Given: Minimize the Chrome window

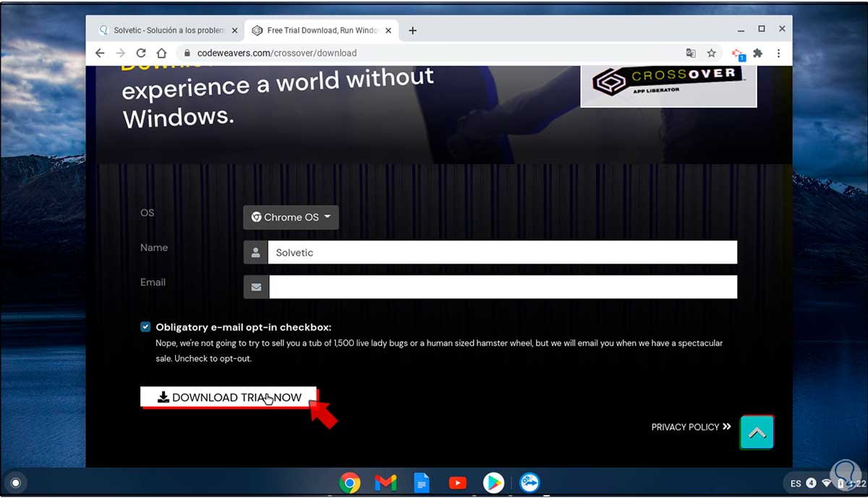Looking at the screenshot, I should point(741,30).
